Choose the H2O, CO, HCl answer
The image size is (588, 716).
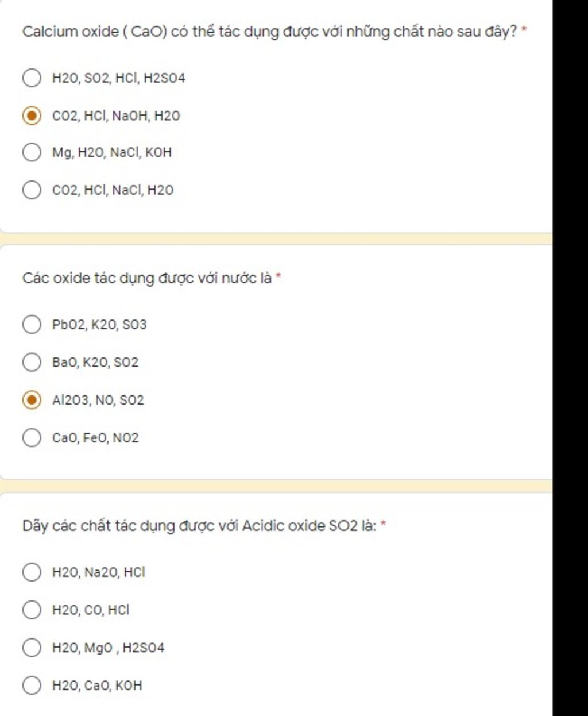32,610
